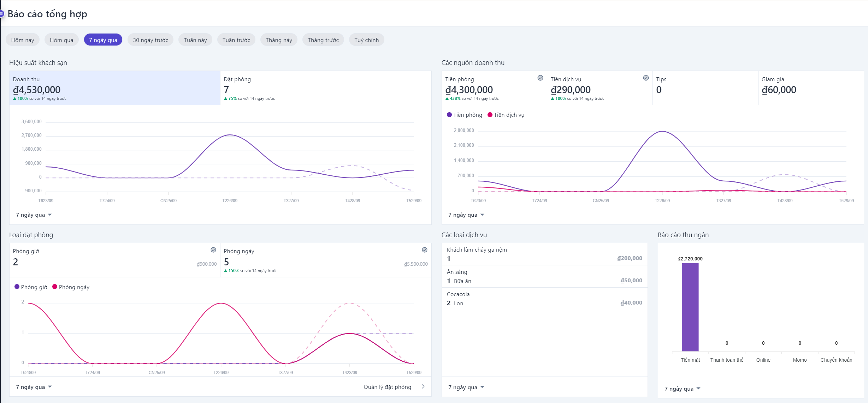
Task: Click the Tiền phòng purple legend dot
Action: (x=449, y=115)
